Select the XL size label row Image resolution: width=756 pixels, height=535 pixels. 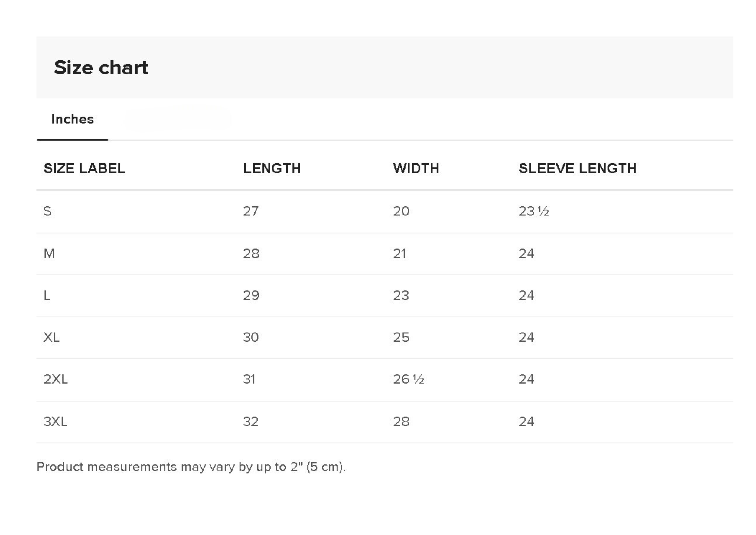[x=51, y=337]
